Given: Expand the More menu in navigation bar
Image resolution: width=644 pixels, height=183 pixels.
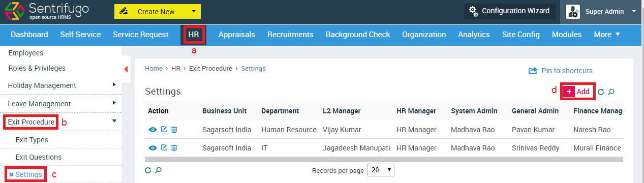Looking at the screenshot, I should click(607, 35).
